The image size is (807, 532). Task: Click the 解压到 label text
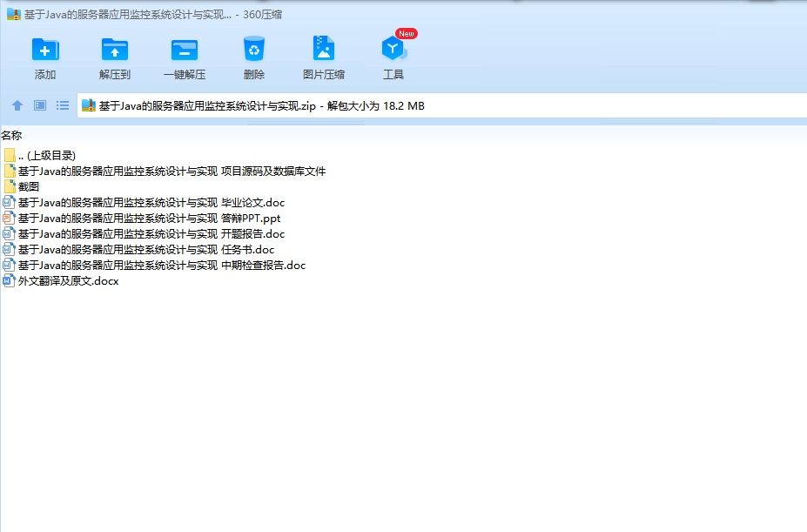pyautogui.click(x=115, y=75)
